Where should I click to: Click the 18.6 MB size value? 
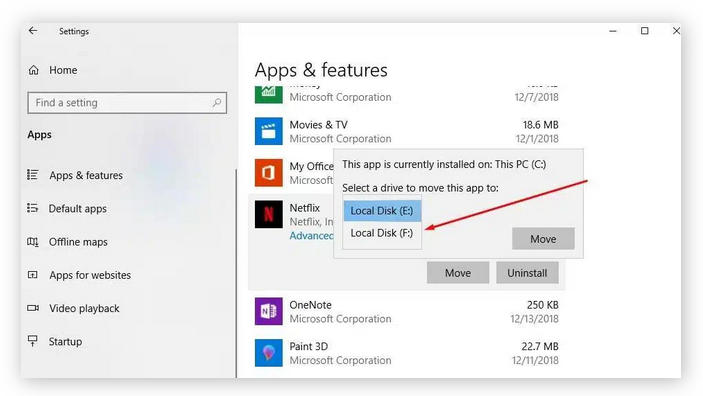540,125
